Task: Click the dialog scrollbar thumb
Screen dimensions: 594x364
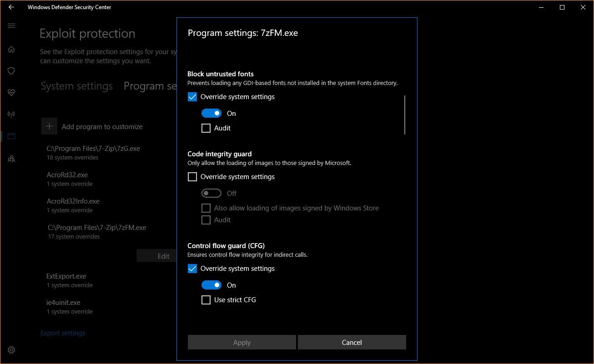Action: pyautogui.click(x=404, y=115)
